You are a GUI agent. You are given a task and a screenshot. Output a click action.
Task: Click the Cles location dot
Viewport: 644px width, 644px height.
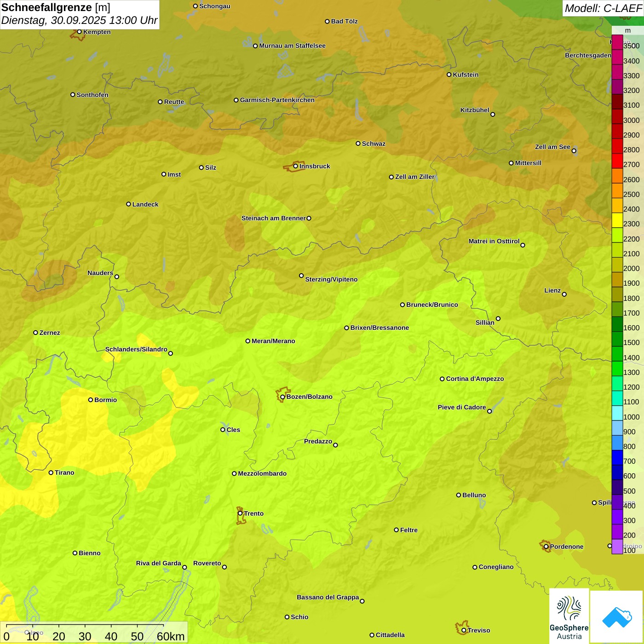click(x=223, y=430)
